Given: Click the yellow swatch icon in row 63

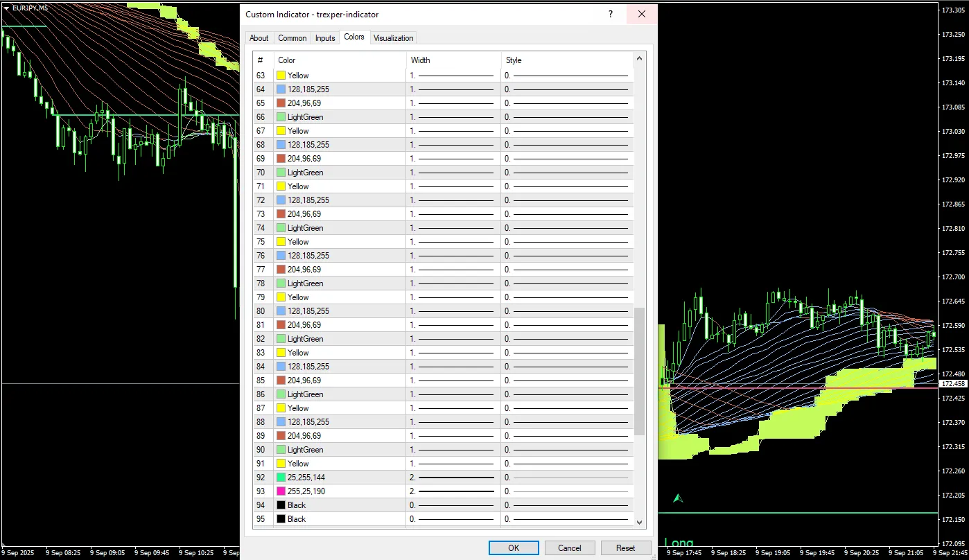Looking at the screenshot, I should click(281, 76).
